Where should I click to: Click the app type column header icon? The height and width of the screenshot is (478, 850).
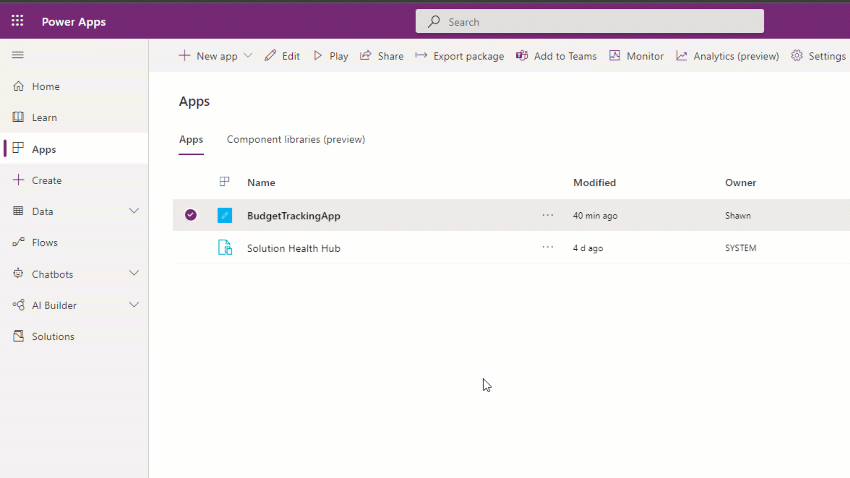224,182
